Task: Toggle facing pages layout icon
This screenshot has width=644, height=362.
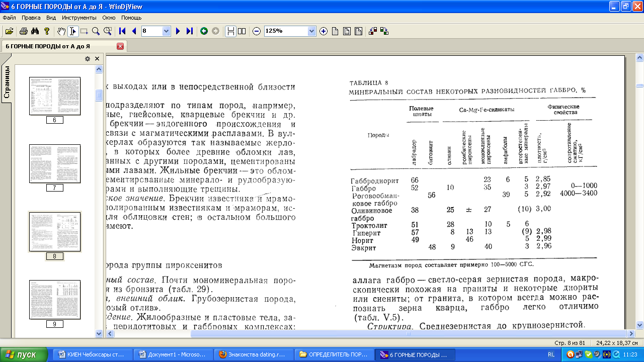Action: pos(242,31)
